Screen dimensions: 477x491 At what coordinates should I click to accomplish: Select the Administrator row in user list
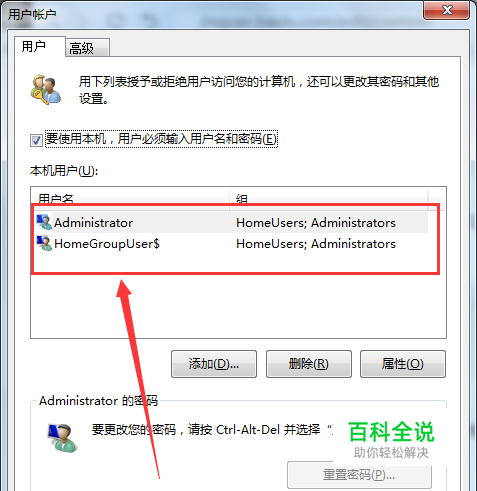click(230, 222)
